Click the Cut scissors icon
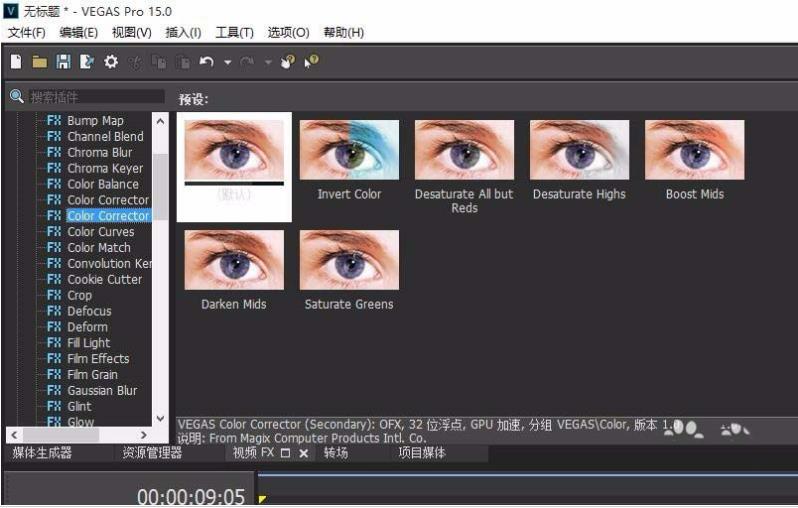The width and height of the screenshot is (798, 508). pyautogui.click(x=135, y=63)
